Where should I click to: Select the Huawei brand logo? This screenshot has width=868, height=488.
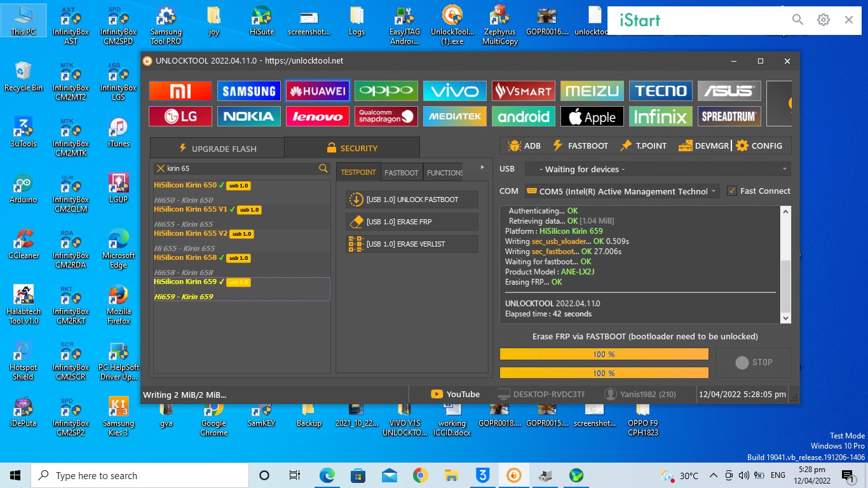point(318,91)
